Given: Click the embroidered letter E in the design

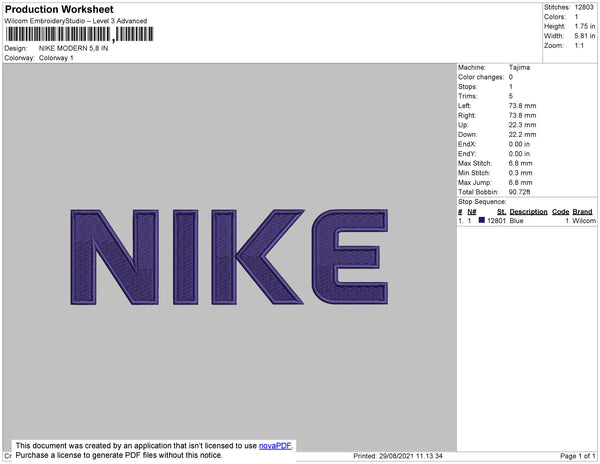Looking at the screenshot, I should click(350, 257).
